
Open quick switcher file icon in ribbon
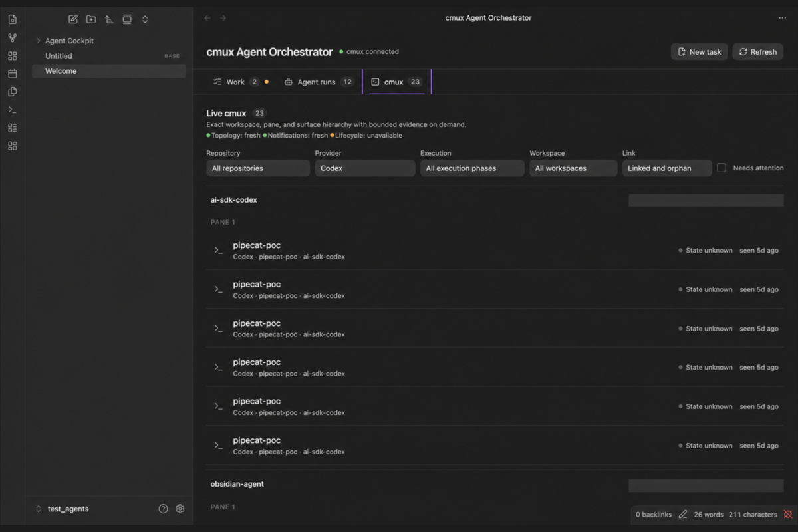[x=12, y=19]
